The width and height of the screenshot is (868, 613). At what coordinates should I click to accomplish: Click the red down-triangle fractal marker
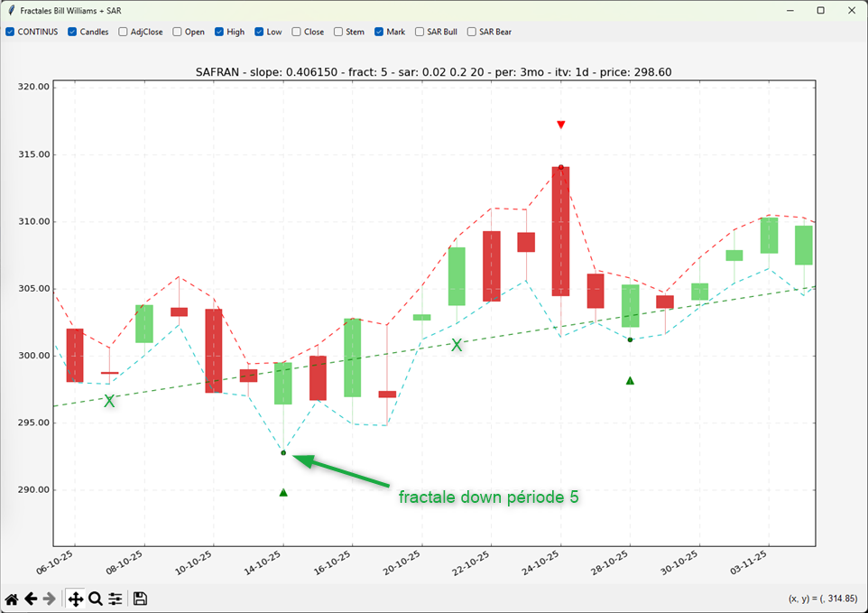[x=561, y=125]
